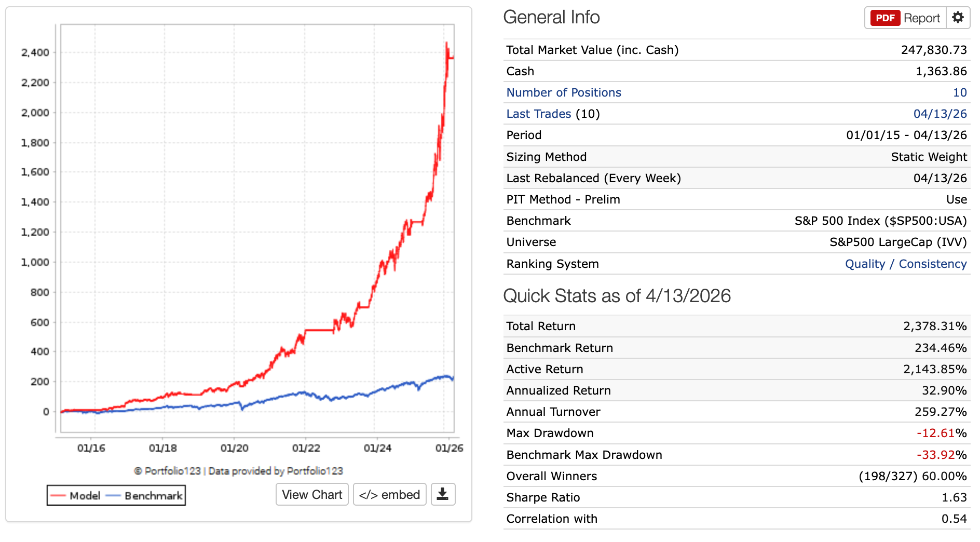Viewport: 980px width, 542px height.
Task: Click the red Model legend entry
Action: [75, 495]
